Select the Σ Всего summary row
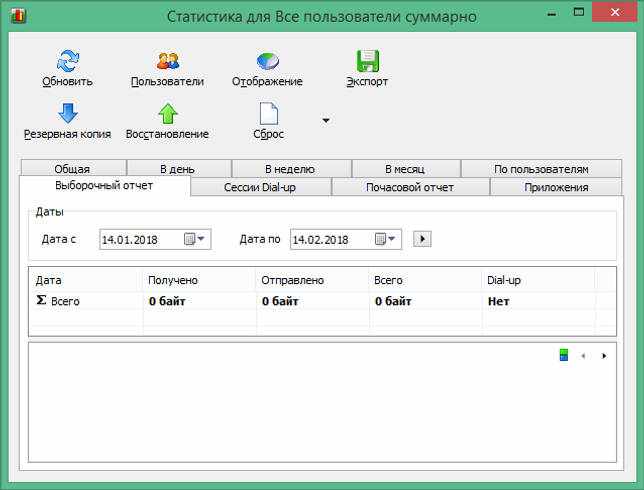The image size is (644, 490). tap(322, 301)
